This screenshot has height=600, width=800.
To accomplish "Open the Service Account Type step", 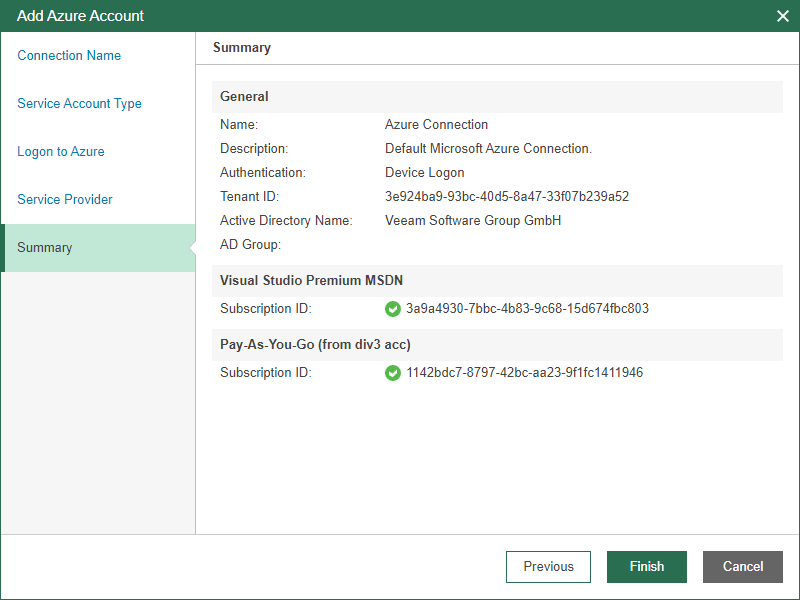I will pos(79,104).
